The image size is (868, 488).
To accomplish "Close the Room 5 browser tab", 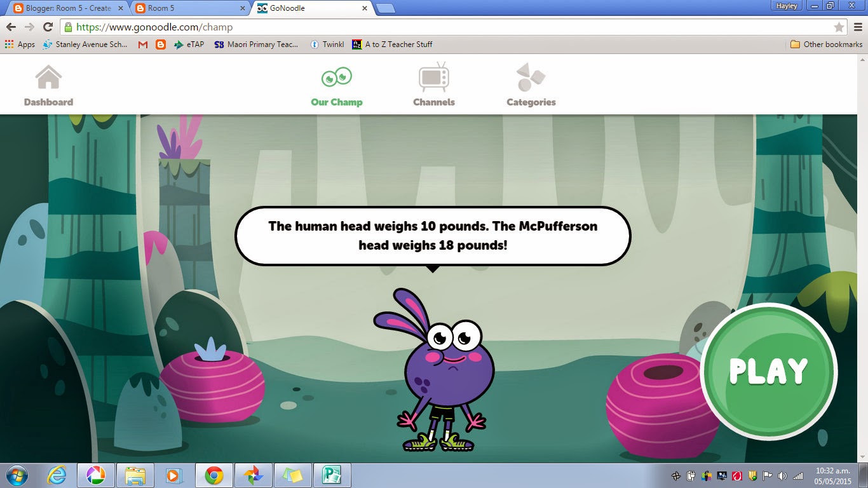I will pos(242,8).
